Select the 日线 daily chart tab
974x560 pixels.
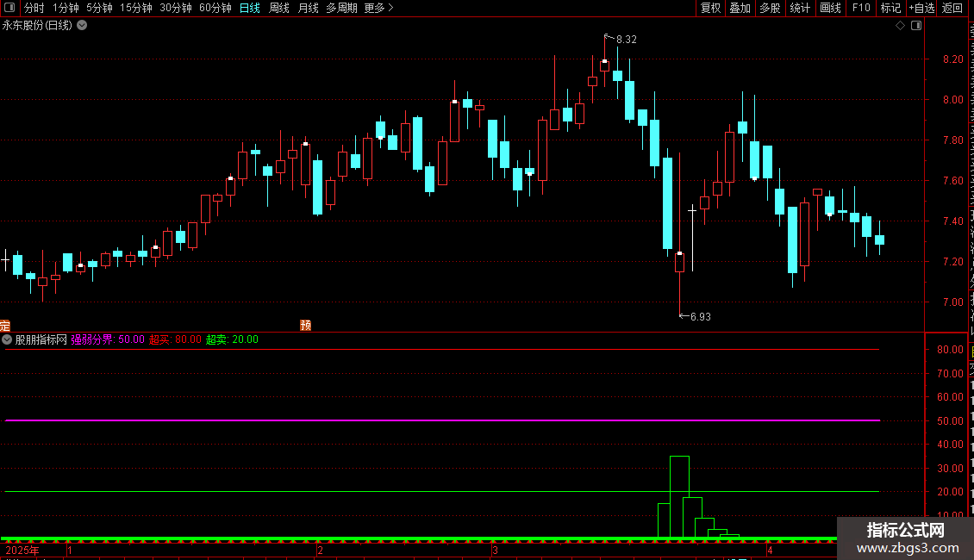tap(250, 8)
